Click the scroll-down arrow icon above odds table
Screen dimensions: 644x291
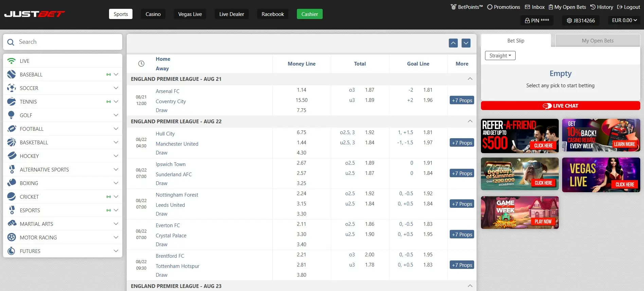click(466, 43)
